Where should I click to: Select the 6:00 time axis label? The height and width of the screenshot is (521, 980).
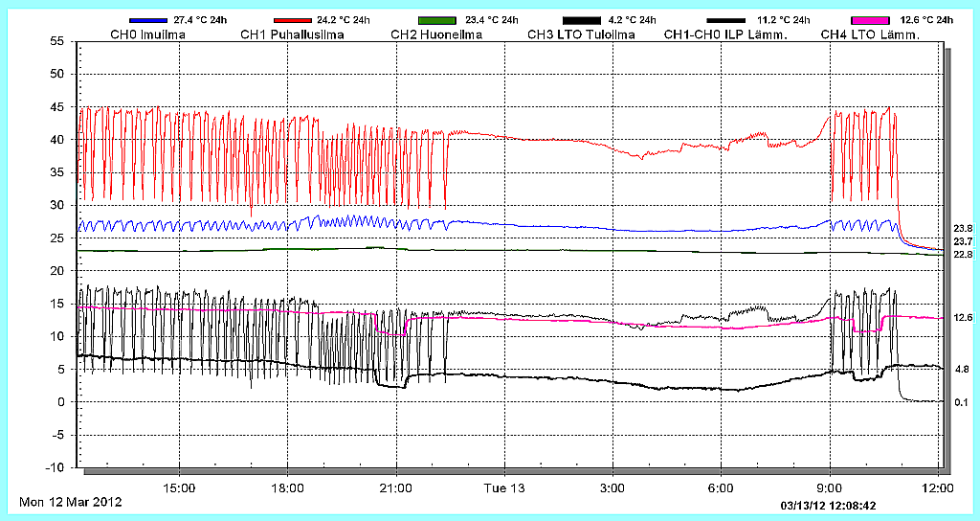721,487
